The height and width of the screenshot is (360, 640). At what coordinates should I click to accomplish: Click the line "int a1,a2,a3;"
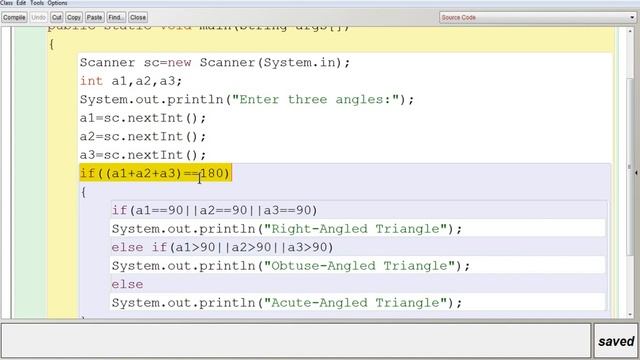pyautogui.click(x=131, y=81)
